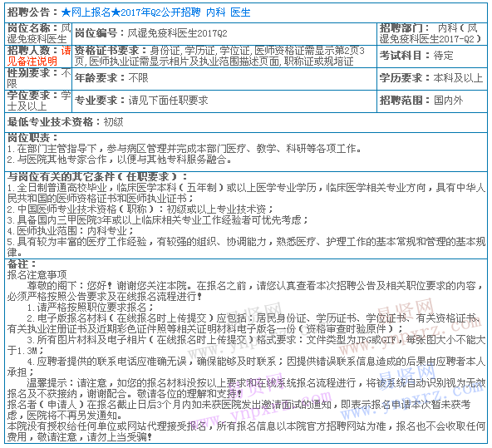
Task: Click the 性别要求 不限 cell
Action: (x=38, y=78)
